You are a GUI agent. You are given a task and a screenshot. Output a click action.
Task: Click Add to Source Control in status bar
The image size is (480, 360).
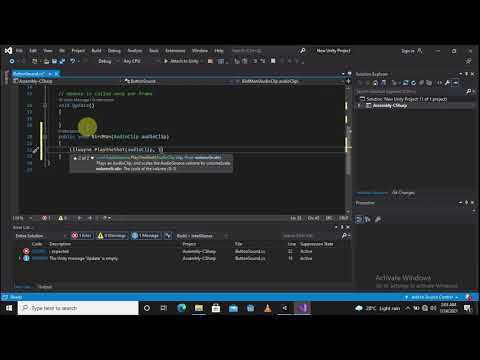pos(432,297)
